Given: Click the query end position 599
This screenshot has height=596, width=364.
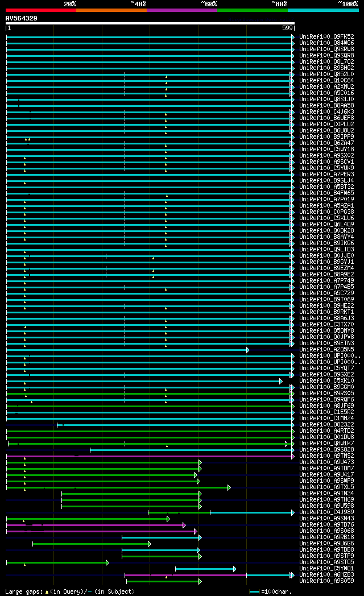Looking at the screenshot, I should point(287,28).
